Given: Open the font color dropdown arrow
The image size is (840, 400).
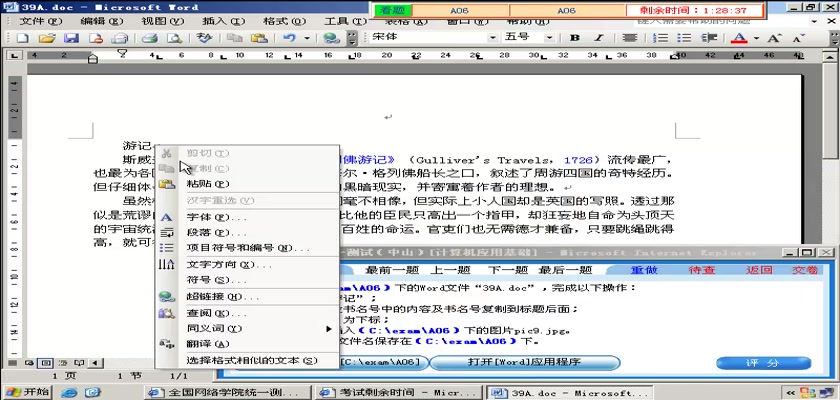Looking at the screenshot, I should coord(756,38).
